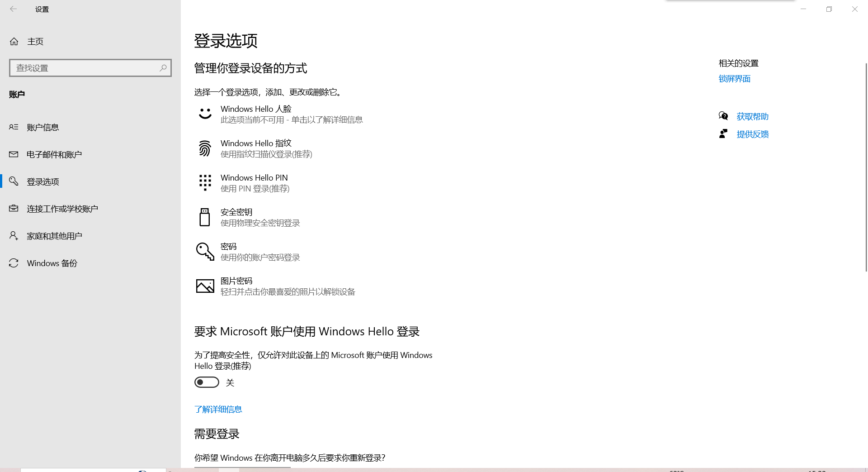Go to 家庭和其他用户 settings page
The image size is (868, 472).
[90, 236]
